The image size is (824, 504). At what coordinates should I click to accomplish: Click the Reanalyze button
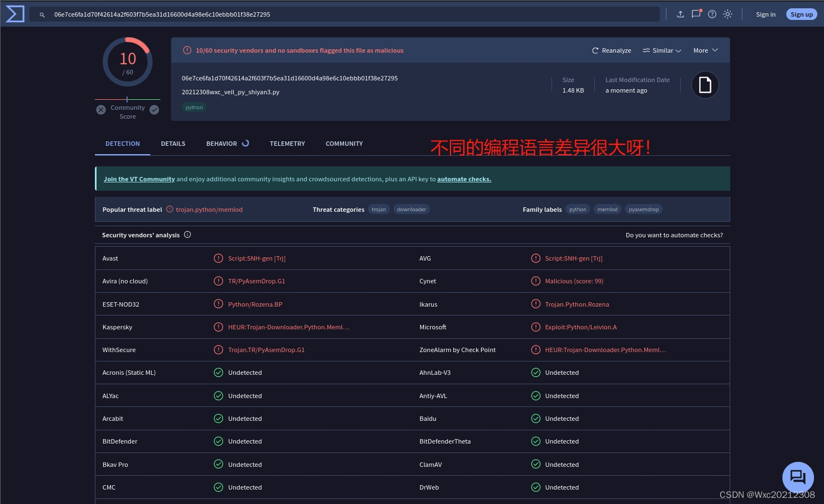611,50
